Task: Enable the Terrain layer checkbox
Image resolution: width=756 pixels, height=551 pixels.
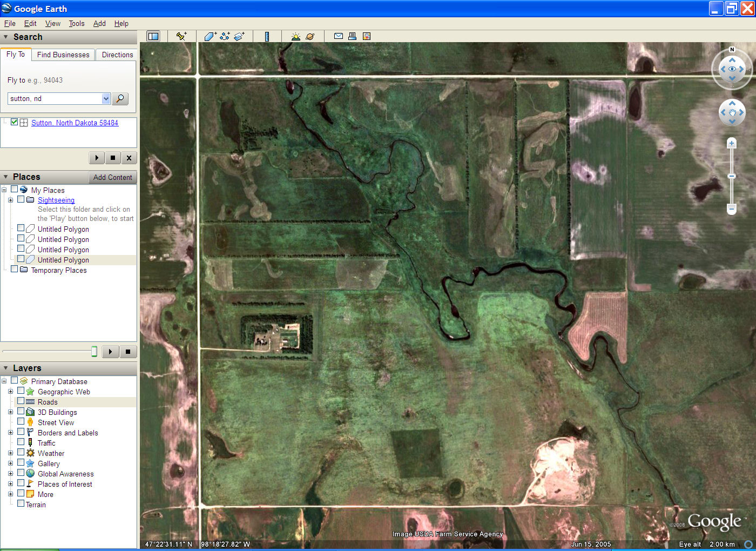Action: (21, 503)
